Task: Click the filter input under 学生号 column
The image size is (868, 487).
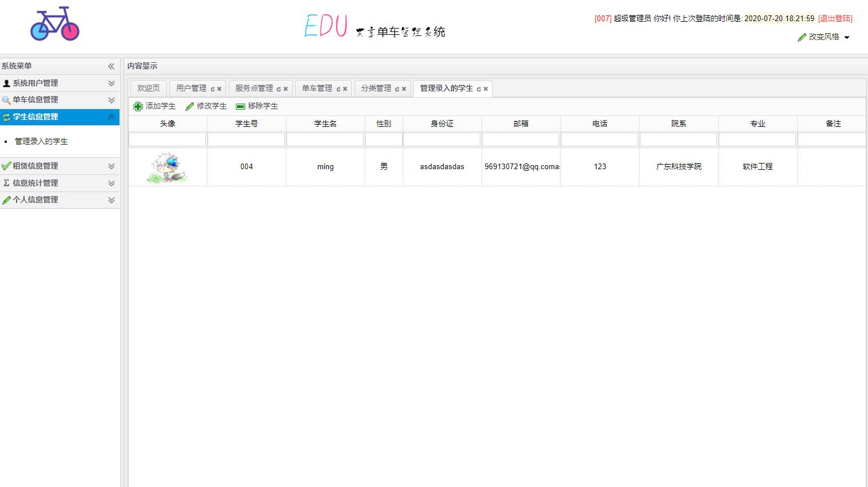Action: pyautogui.click(x=246, y=139)
